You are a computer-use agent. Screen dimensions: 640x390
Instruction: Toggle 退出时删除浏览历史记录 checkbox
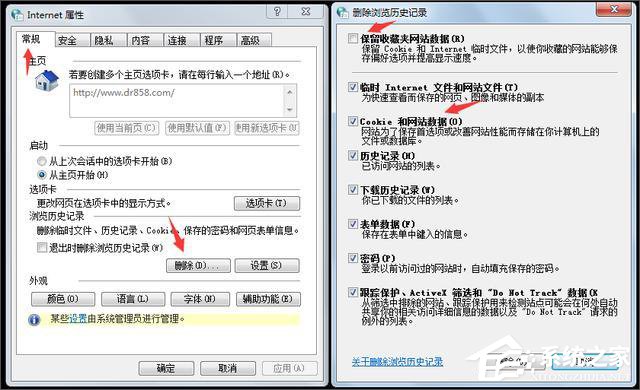[42, 247]
